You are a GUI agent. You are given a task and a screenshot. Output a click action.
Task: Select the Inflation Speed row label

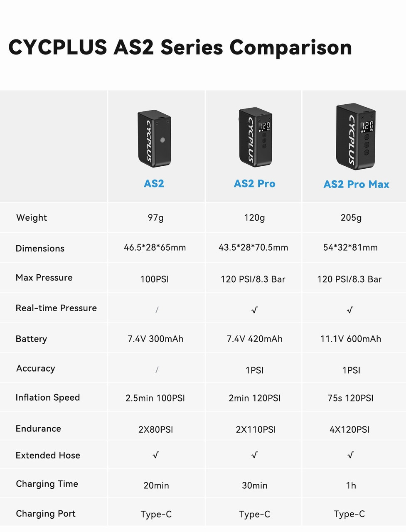[48, 398]
